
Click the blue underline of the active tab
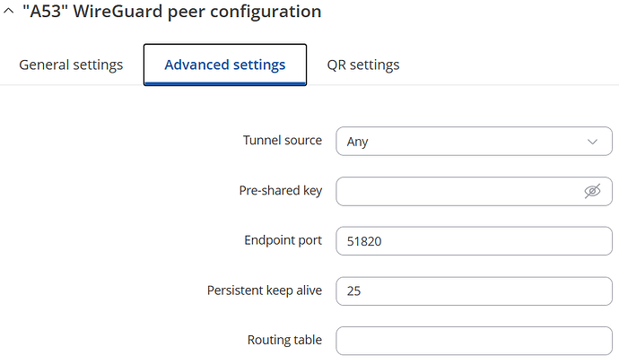pyautogui.click(x=225, y=83)
